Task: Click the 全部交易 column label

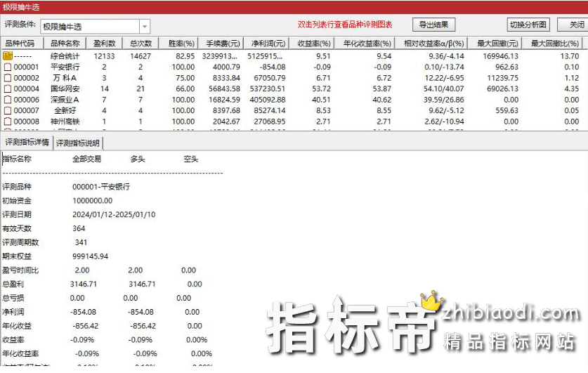Action: click(x=86, y=159)
